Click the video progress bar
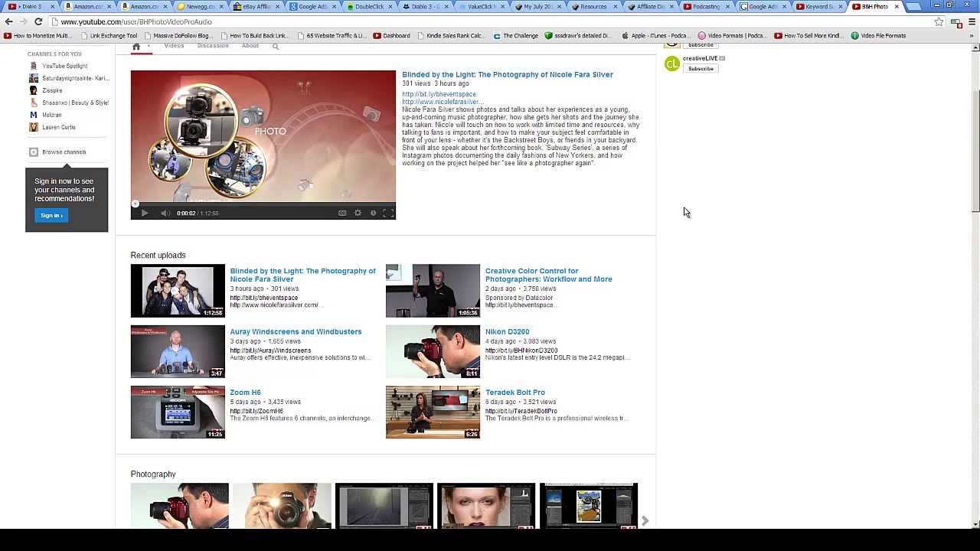Image resolution: width=980 pixels, height=551 pixels. coord(263,204)
